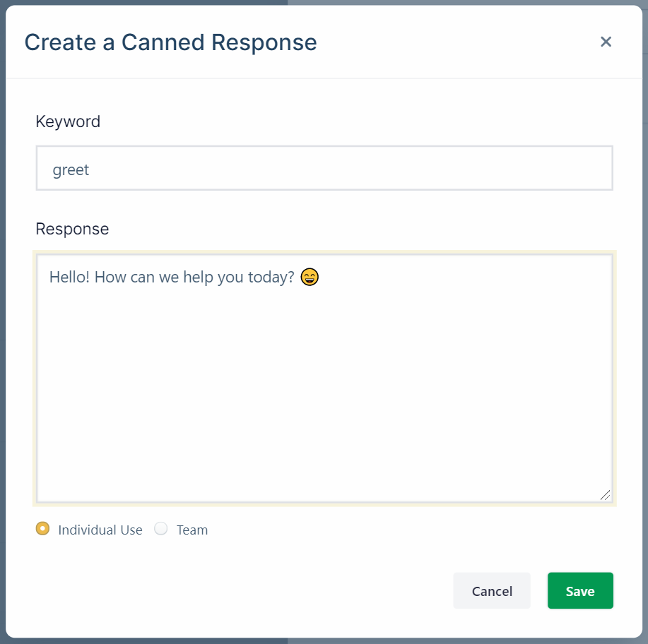Click the "Individual Use" label text
This screenshot has width=648, height=644.
click(100, 530)
